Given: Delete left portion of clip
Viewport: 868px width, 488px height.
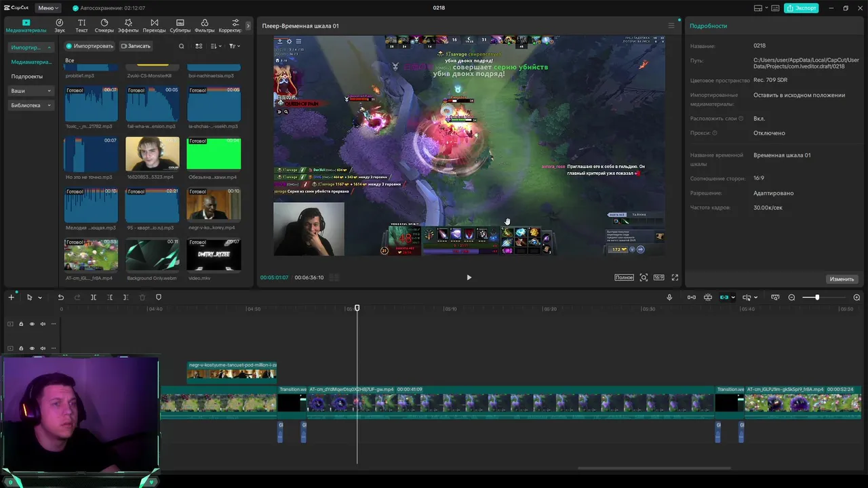Looking at the screenshot, I should click(x=110, y=298).
